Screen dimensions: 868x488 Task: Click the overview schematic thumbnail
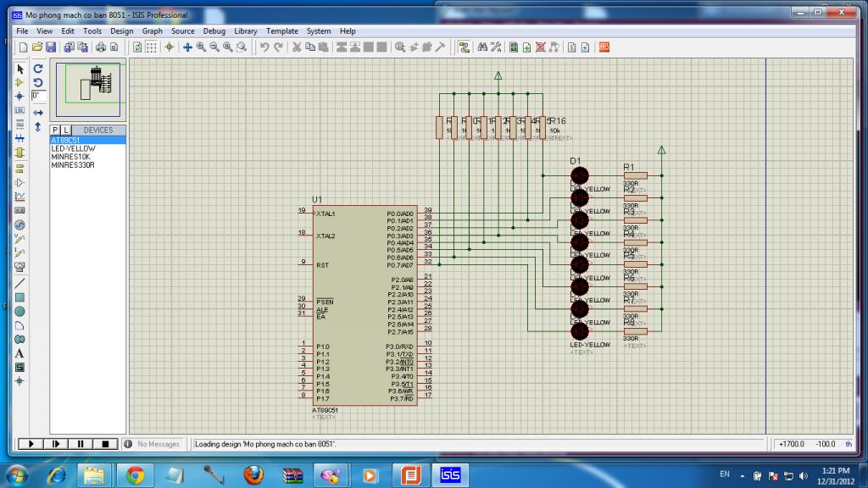tap(88, 88)
